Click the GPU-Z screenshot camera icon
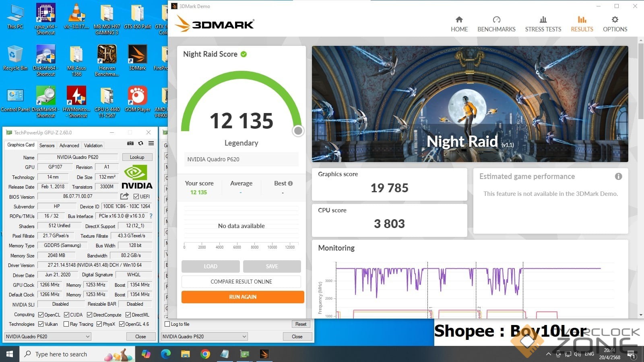The height and width of the screenshot is (362, 644). [x=130, y=143]
